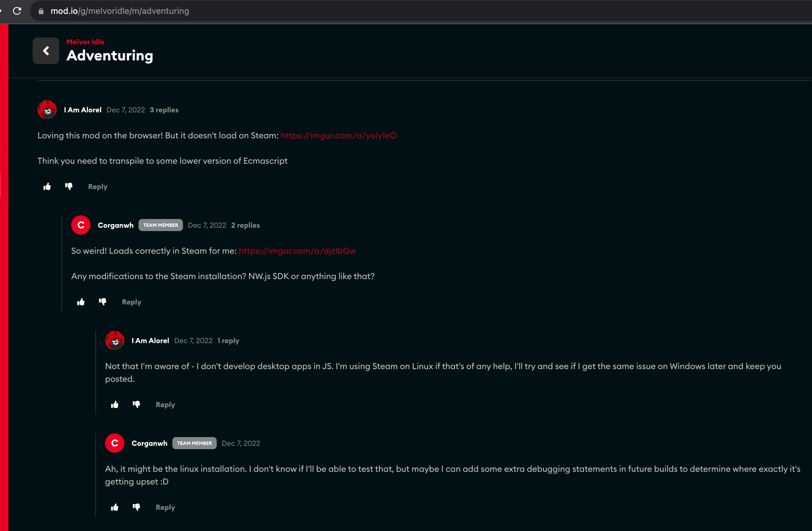Click the reload page icon

point(18,11)
